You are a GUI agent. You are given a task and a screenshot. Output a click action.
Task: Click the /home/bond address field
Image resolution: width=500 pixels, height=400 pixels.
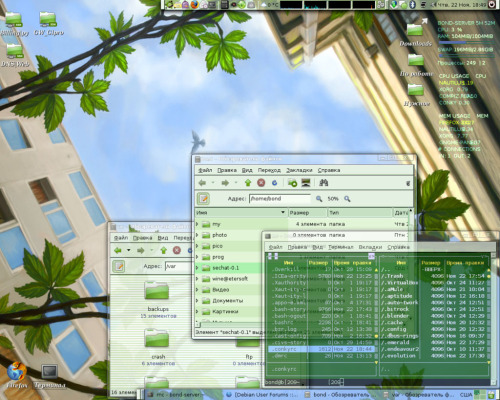click(280, 199)
